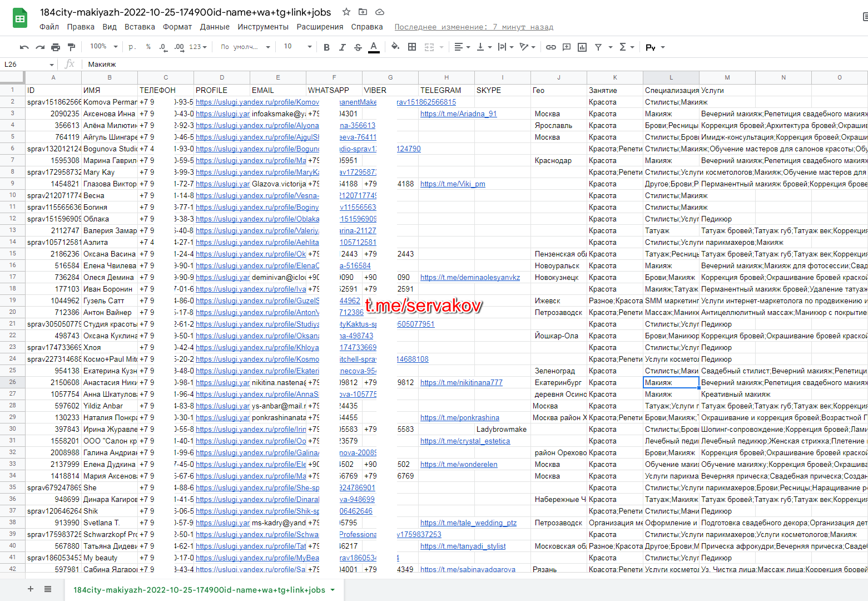Open the name box L26 dropdown
The image size is (868, 601).
(x=52, y=65)
